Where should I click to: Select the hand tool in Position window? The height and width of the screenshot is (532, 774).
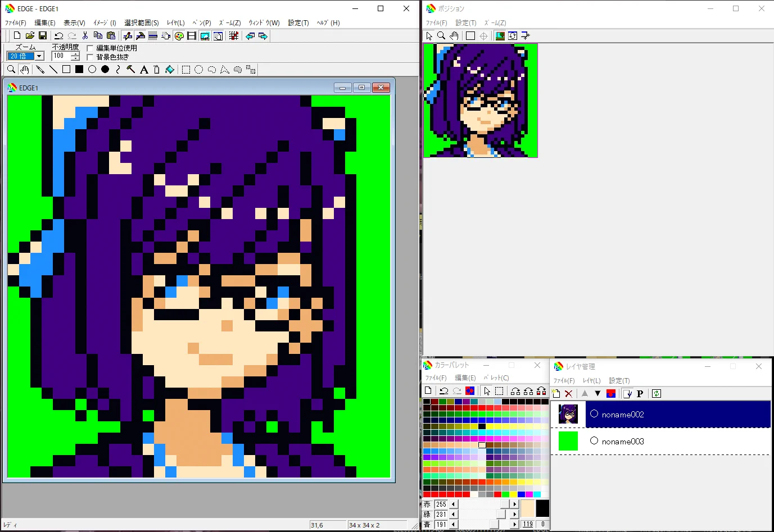[454, 36]
